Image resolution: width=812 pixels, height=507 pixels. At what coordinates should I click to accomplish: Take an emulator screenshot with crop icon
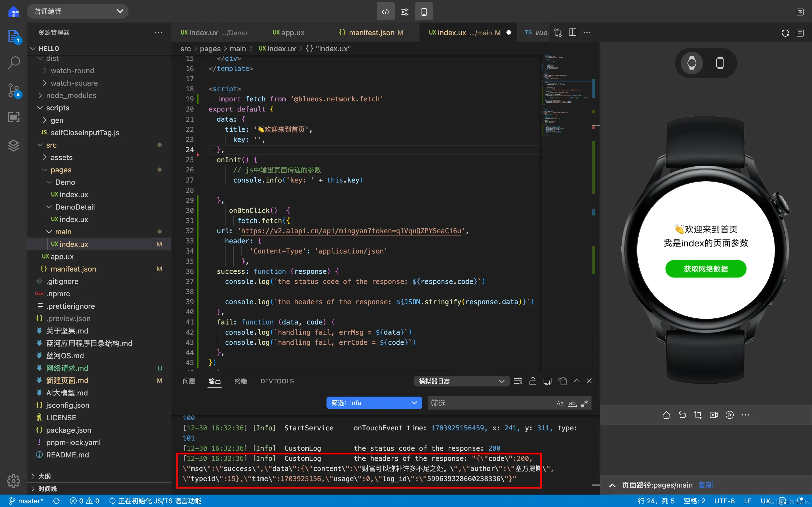point(698,415)
